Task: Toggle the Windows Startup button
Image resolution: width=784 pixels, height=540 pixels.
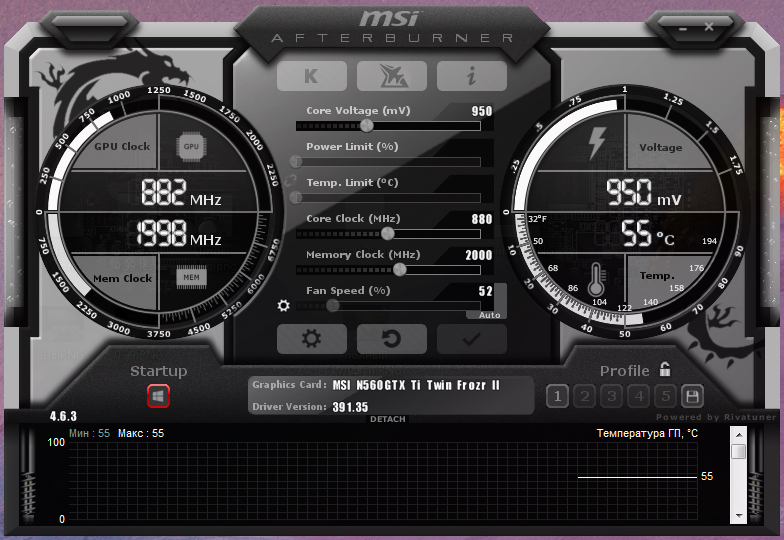Action: (x=158, y=396)
